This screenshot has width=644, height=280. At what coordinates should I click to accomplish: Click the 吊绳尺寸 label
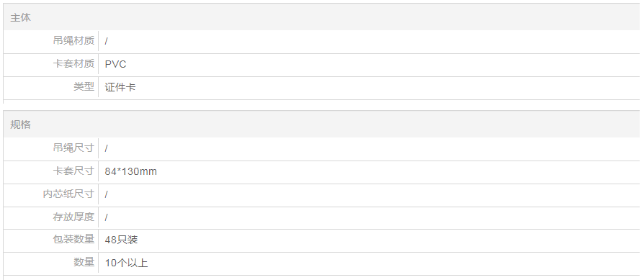point(73,148)
